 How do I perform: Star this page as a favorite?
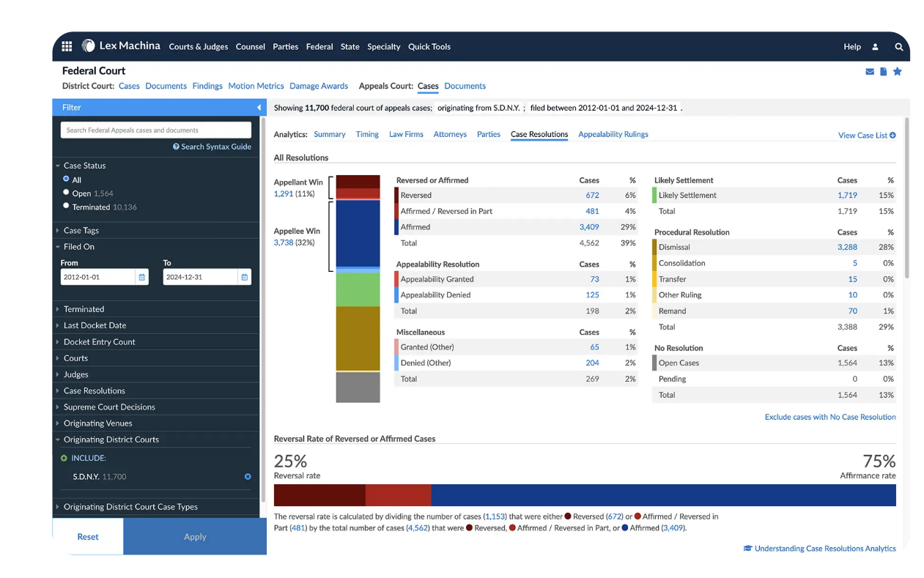click(x=897, y=72)
